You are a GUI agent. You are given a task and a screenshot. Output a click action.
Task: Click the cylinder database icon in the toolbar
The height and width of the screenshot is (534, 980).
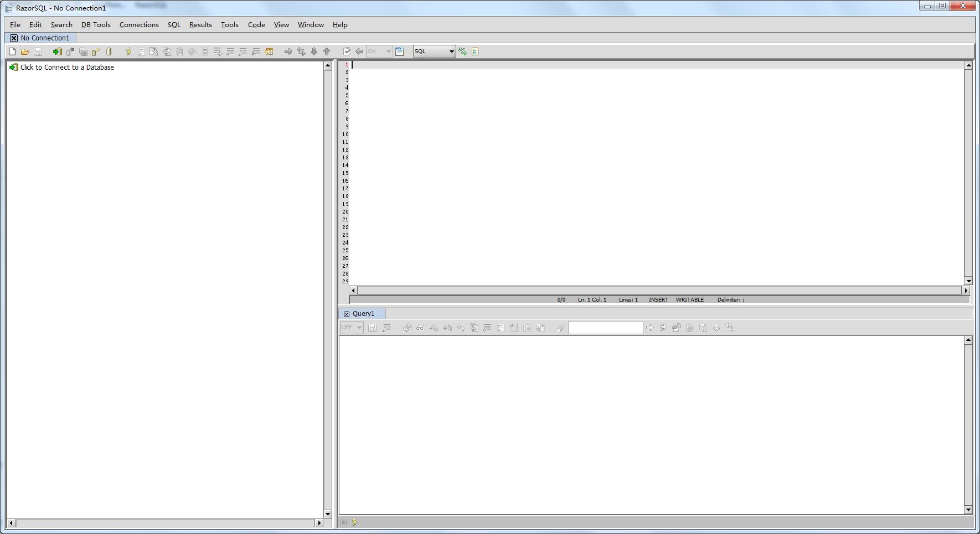coord(109,51)
